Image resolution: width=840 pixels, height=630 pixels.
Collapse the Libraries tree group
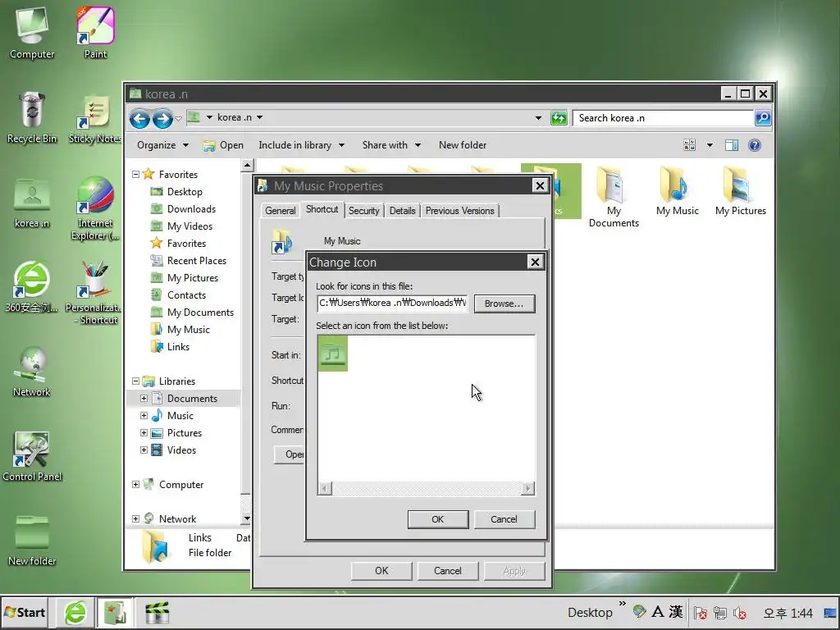(x=136, y=381)
